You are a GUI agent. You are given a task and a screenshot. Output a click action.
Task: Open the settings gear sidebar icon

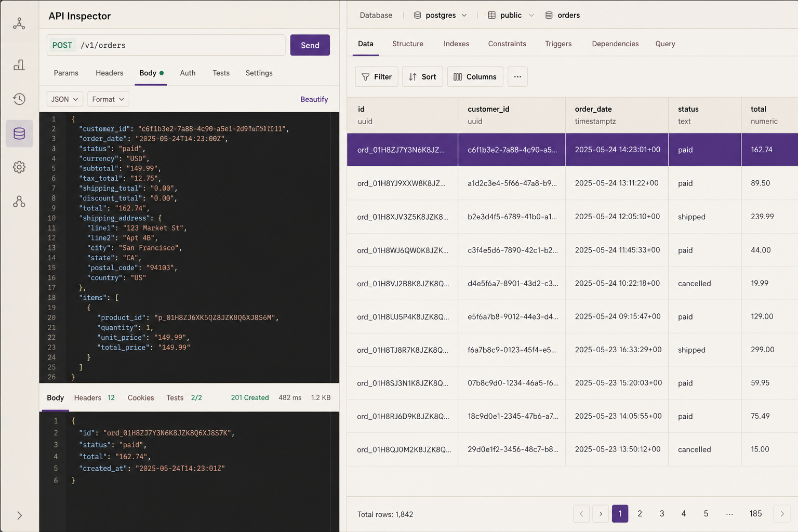click(19, 167)
